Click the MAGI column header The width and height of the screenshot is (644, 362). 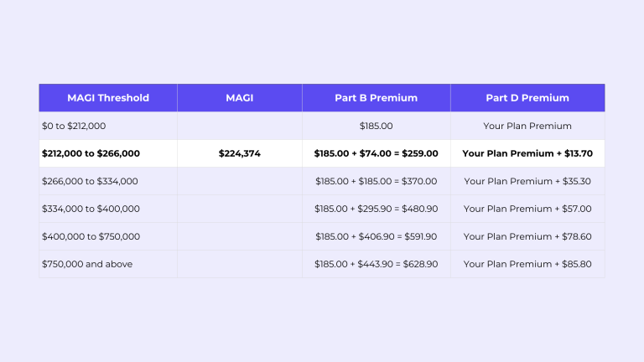point(240,98)
